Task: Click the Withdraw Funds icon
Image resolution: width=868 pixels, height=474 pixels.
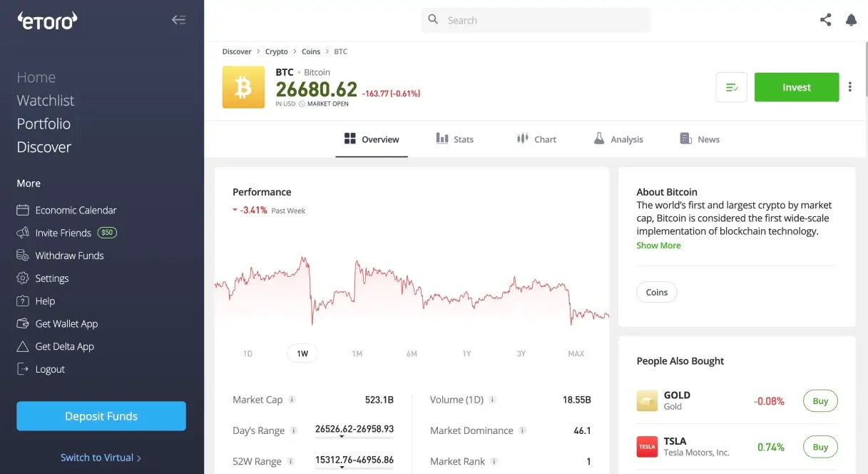Action: (23, 256)
